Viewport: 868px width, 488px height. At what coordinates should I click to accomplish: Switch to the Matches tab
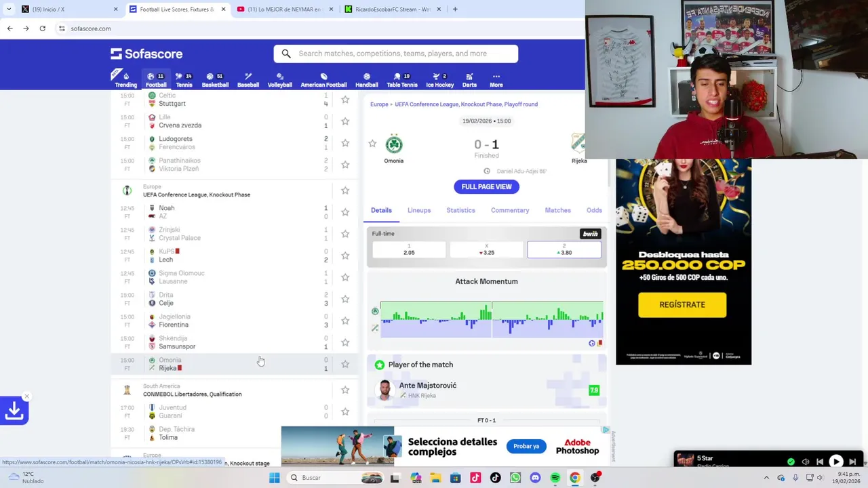[x=557, y=210]
